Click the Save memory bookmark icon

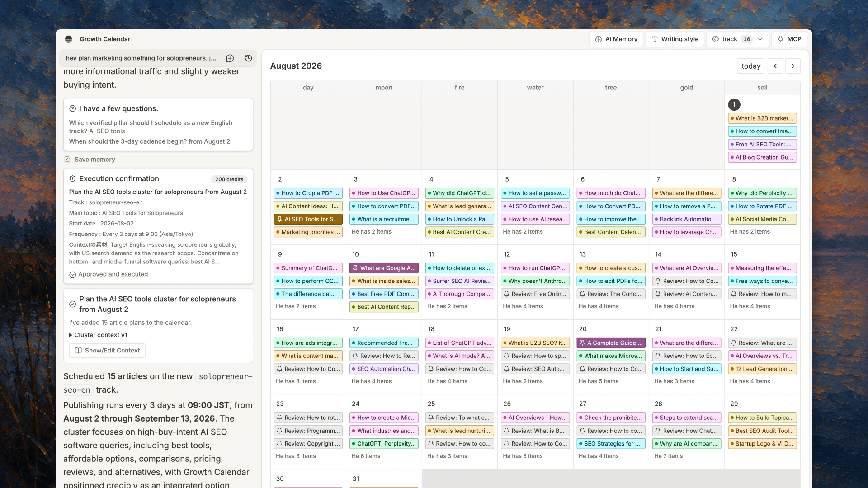pyautogui.click(x=67, y=160)
